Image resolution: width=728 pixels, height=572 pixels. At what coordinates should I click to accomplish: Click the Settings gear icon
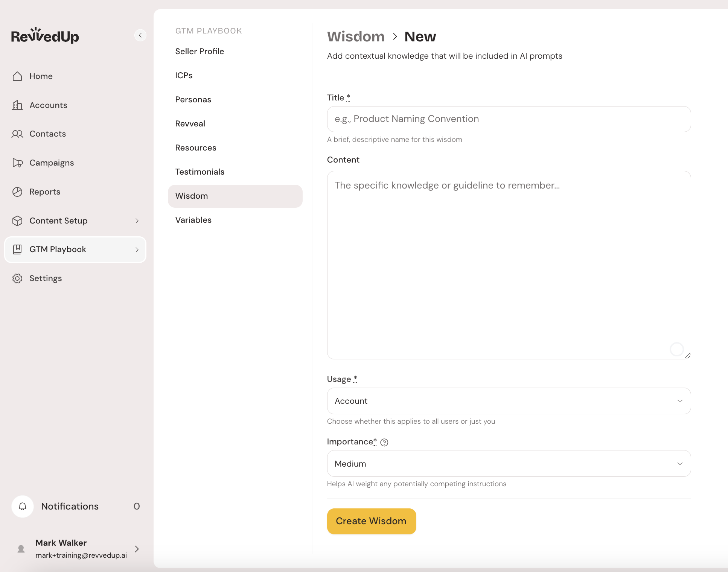pos(17,278)
